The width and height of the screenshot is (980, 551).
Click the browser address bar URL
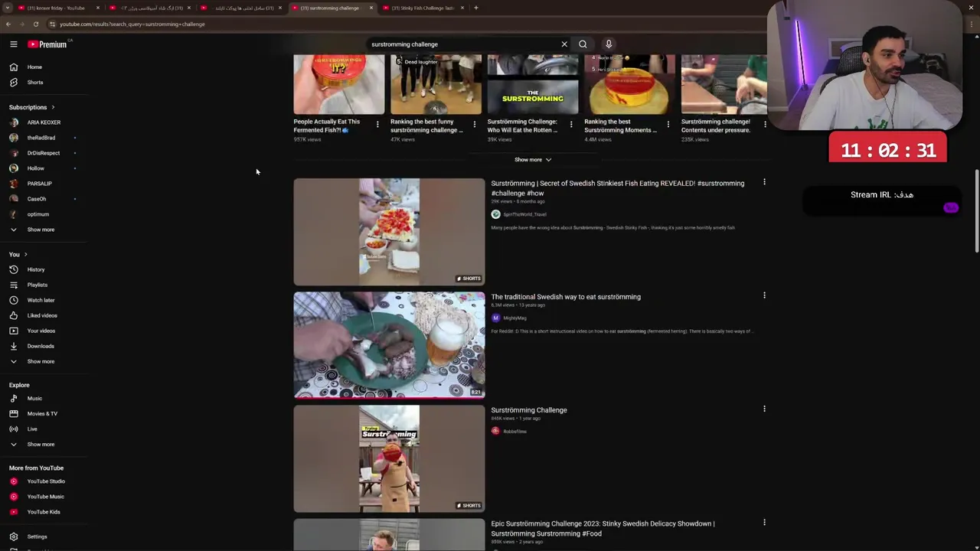132,24
